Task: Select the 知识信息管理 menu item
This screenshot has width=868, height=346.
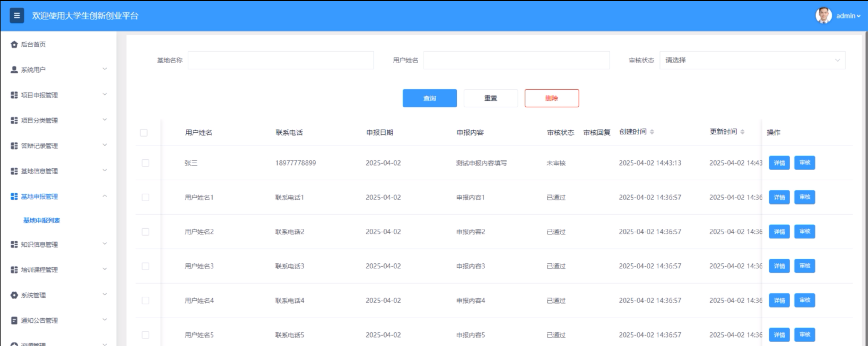Action: [x=39, y=244]
